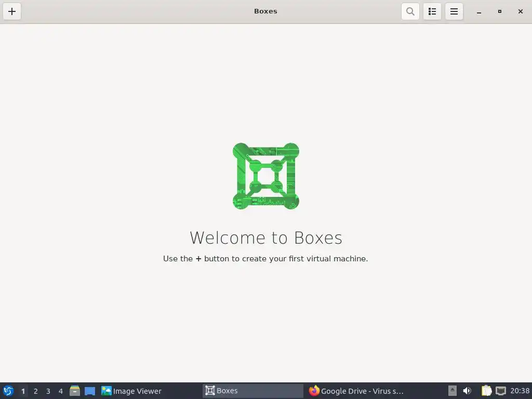Open the file manager icon in the taskbar
Image resolution: width=532 pixels, height=399 pixels.
pos(75,391)
